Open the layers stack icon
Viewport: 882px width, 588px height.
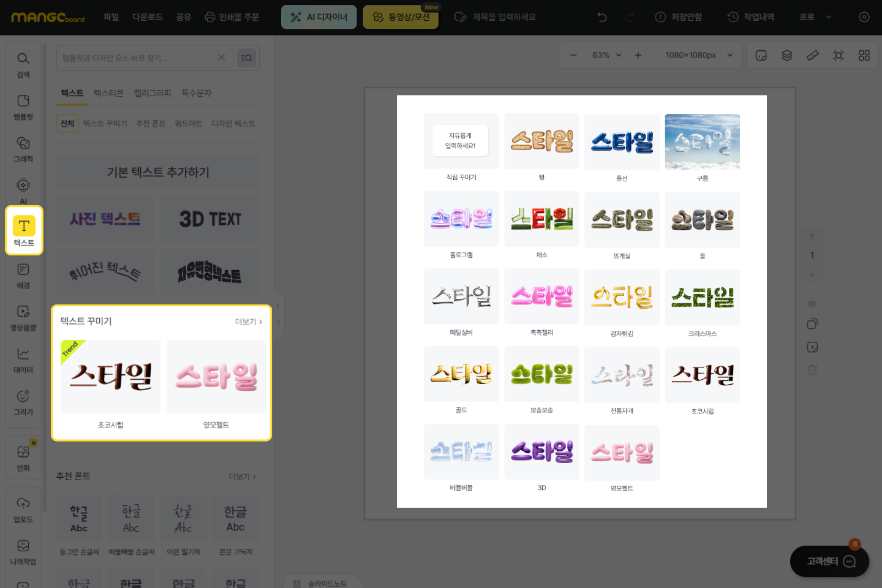tap(787, 55)
